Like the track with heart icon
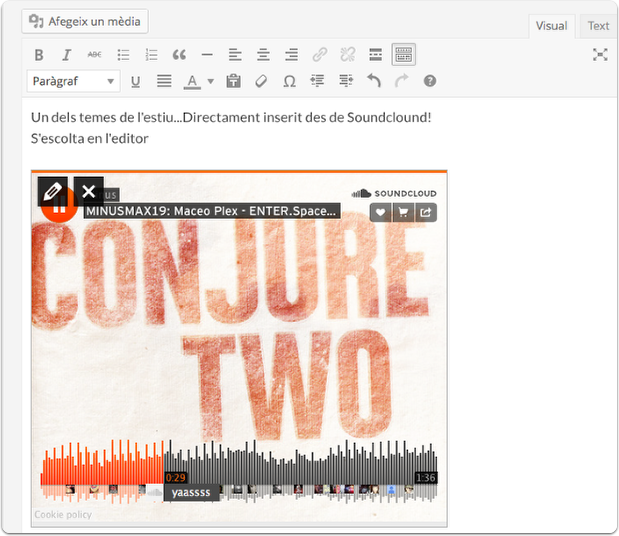Viewport: 619px width, 536px height. coord(380,212)
